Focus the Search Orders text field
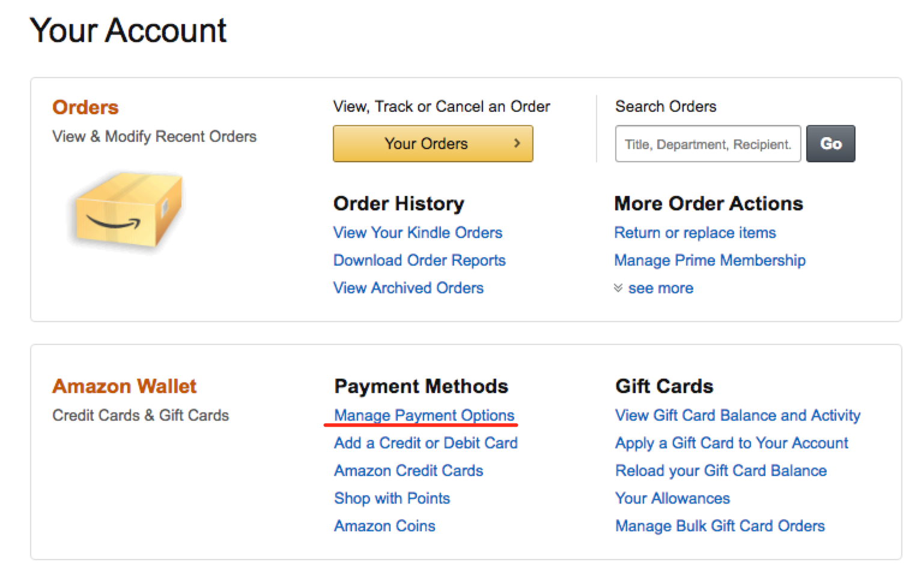Image resolution: width=924 pixels, height=577 pixels. click(708, 144)
